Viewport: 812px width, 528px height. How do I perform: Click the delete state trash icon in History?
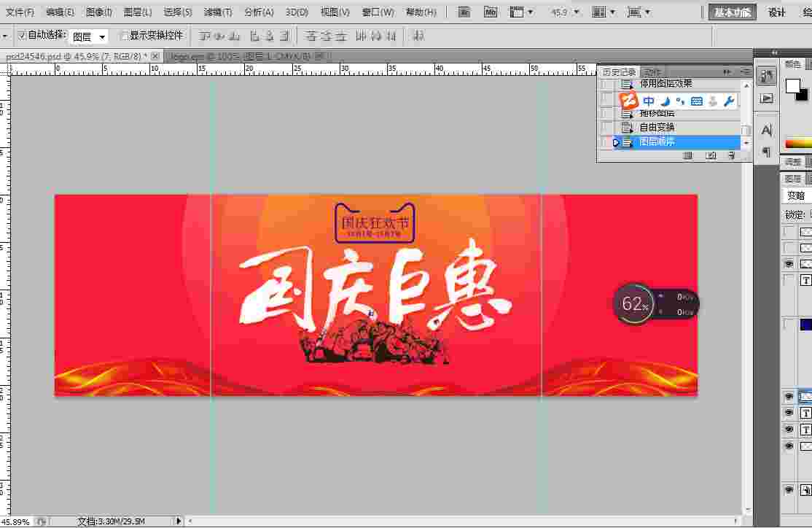point(733,155)
